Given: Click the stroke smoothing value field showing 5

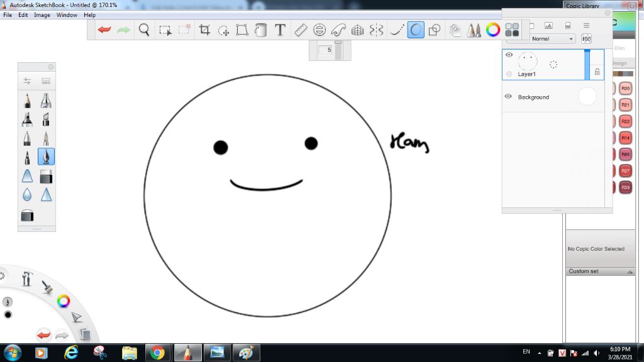Looking at the screenshot, I should pos(325,50).
